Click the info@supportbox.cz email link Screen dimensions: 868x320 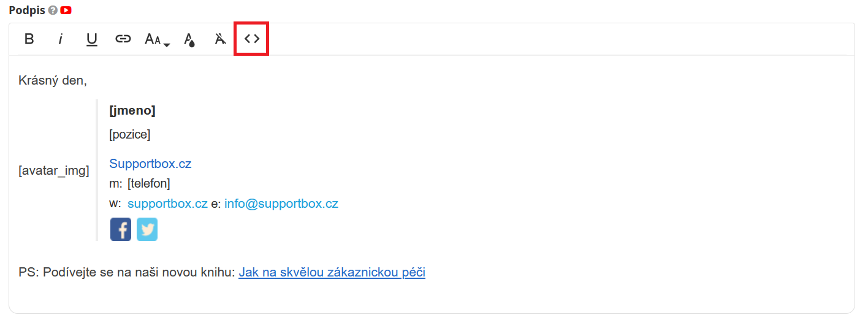pyautogui.click(x=281, y=204)
